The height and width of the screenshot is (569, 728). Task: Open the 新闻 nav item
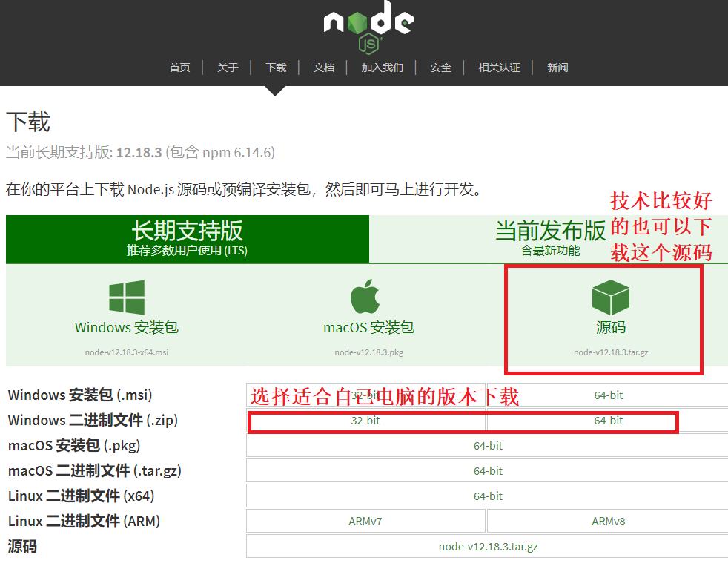tap(557, 68)
